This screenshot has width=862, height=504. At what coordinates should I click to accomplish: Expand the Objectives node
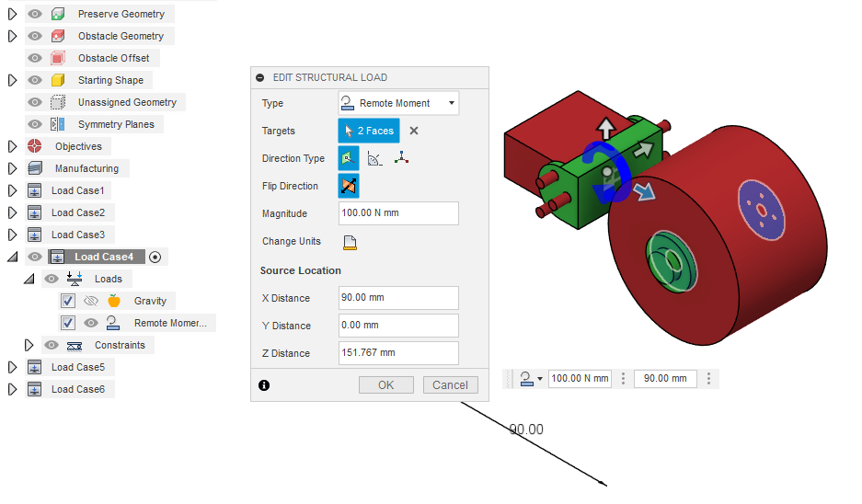click(x=12, y=146)
